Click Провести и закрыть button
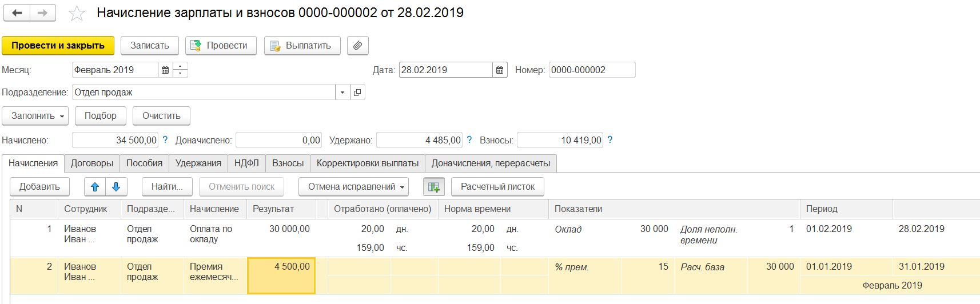This screenshot has width=980, height=304. (x=58, y=45)
